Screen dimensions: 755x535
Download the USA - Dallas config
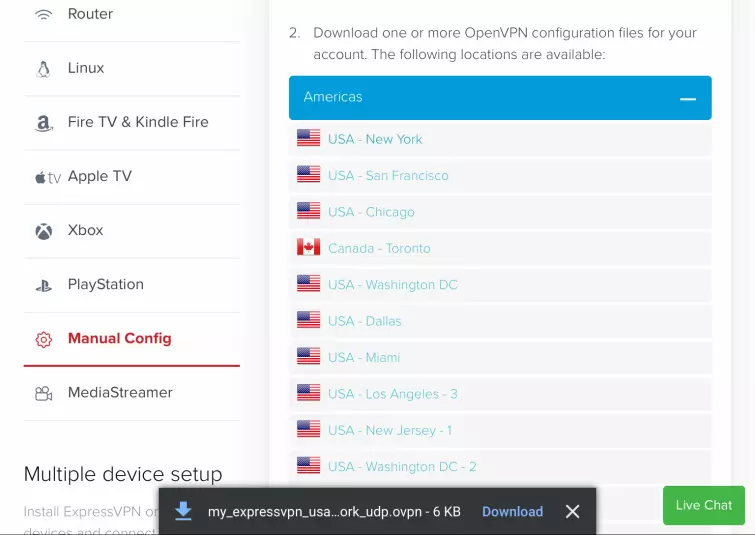tap(364, 321)
